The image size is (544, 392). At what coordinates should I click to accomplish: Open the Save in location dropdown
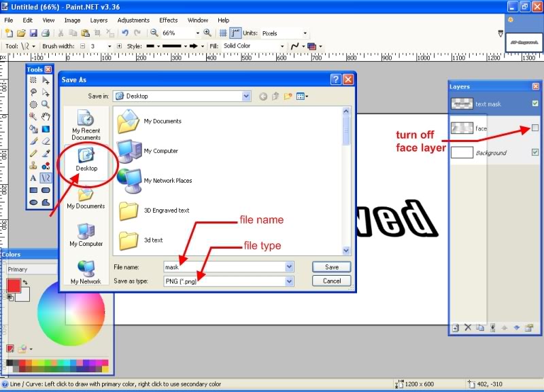pos(246,96)
